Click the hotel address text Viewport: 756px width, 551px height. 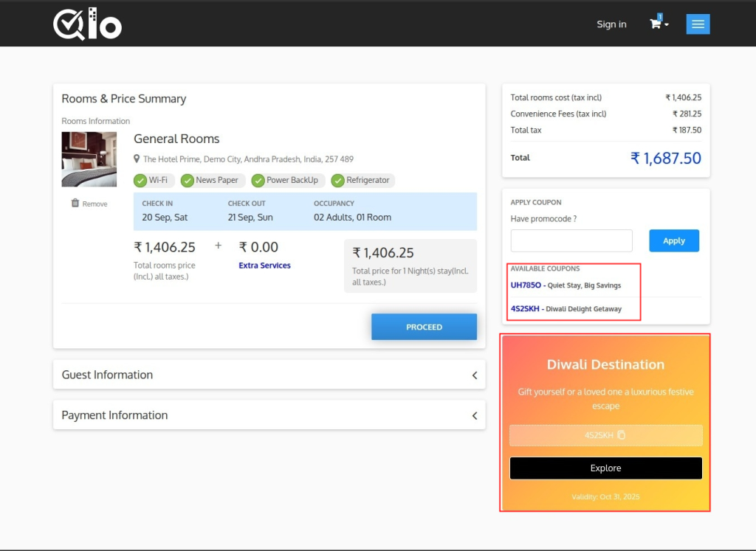pyautogui.click(x=248, y=159)
